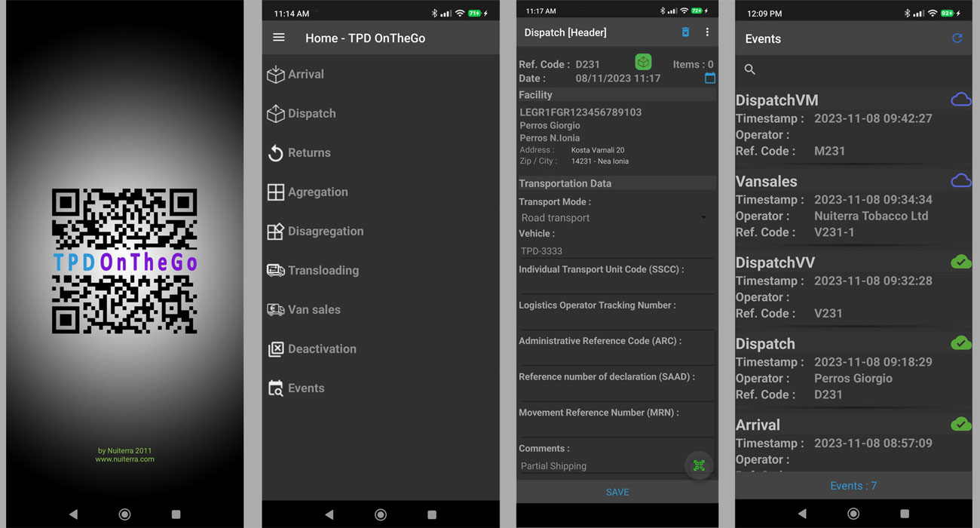This screenshot has height=528, width=980.
Task: Open the Vansales event title
Action: tap(766, 182)
